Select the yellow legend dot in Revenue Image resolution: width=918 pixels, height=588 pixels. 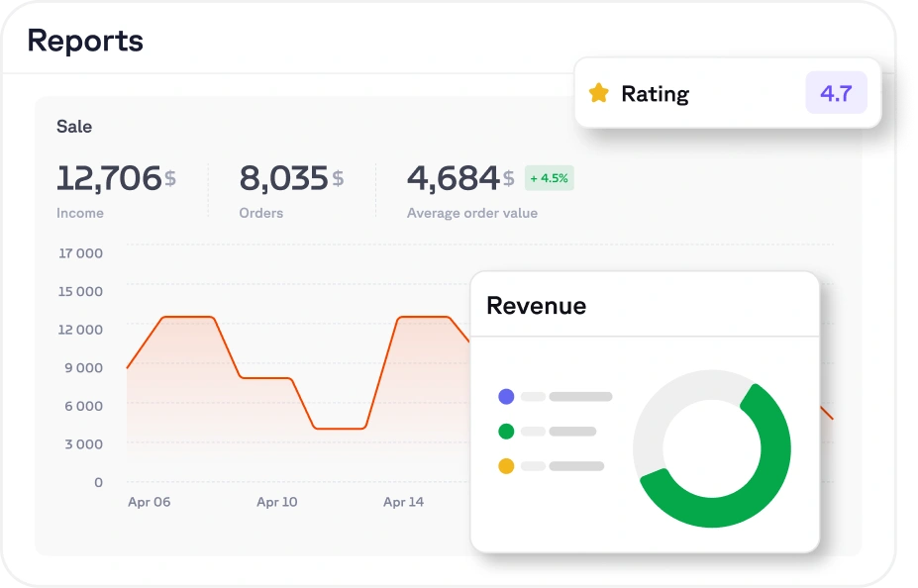(506, 465)
